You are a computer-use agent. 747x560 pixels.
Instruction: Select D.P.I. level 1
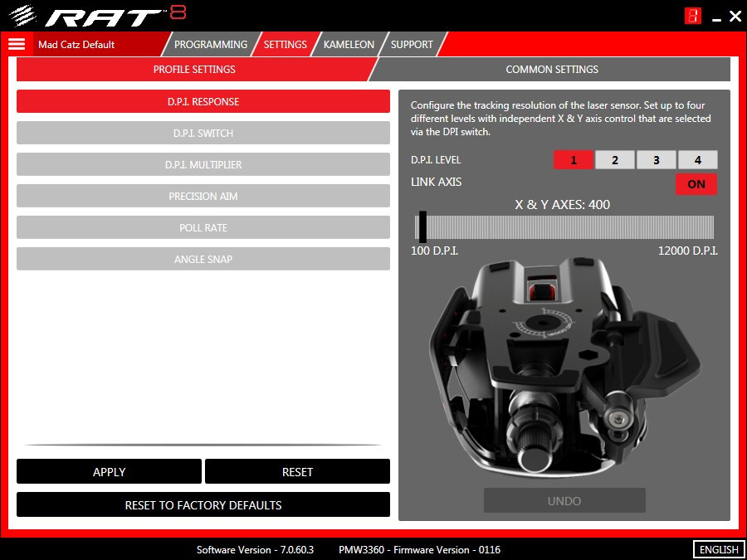573,160
